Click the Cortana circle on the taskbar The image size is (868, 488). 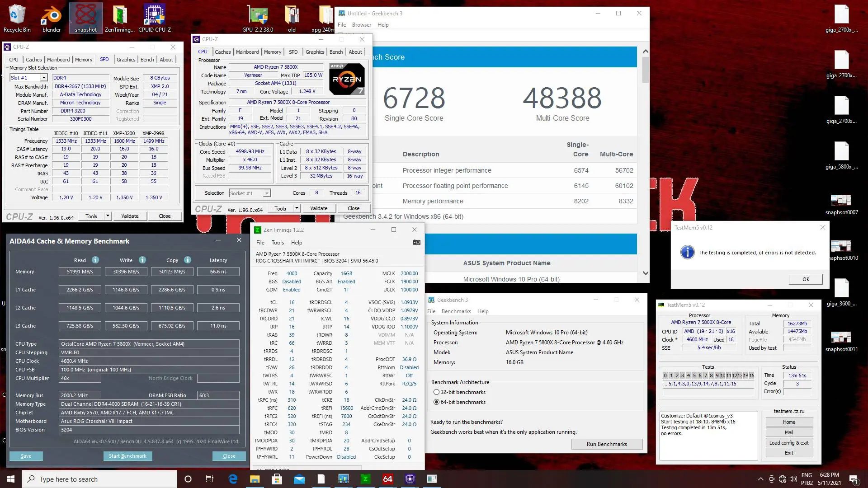[x=188, y=479]
